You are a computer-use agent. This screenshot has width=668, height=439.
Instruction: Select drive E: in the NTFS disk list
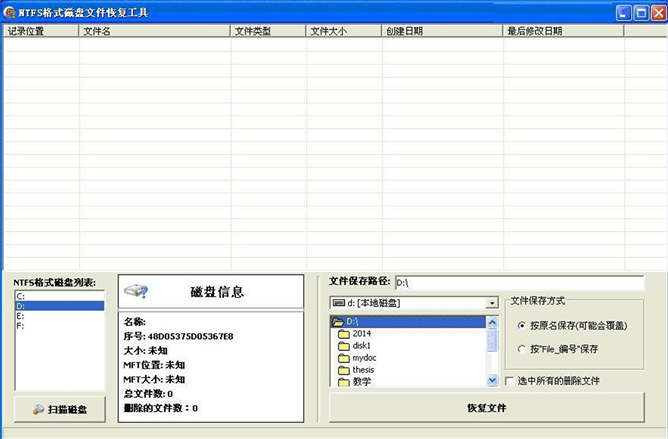[21, 315]
